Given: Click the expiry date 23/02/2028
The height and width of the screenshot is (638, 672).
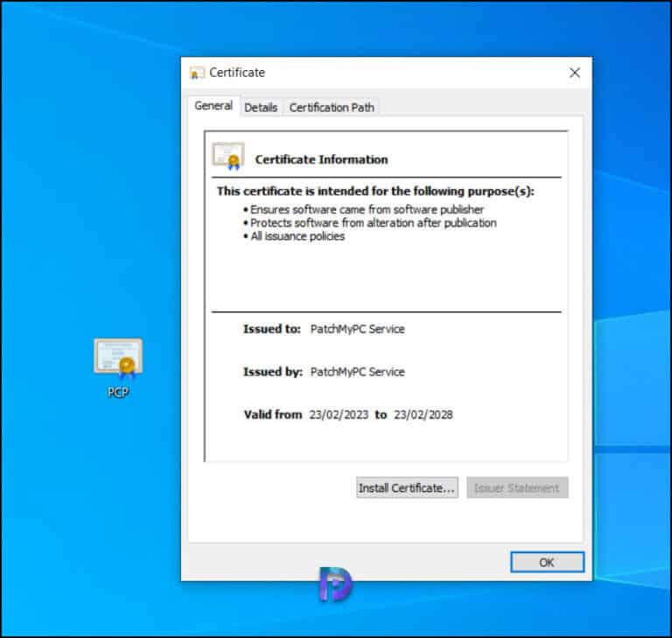Looking at the screenshot, I should pyautogui.click(x=423, y=415).
